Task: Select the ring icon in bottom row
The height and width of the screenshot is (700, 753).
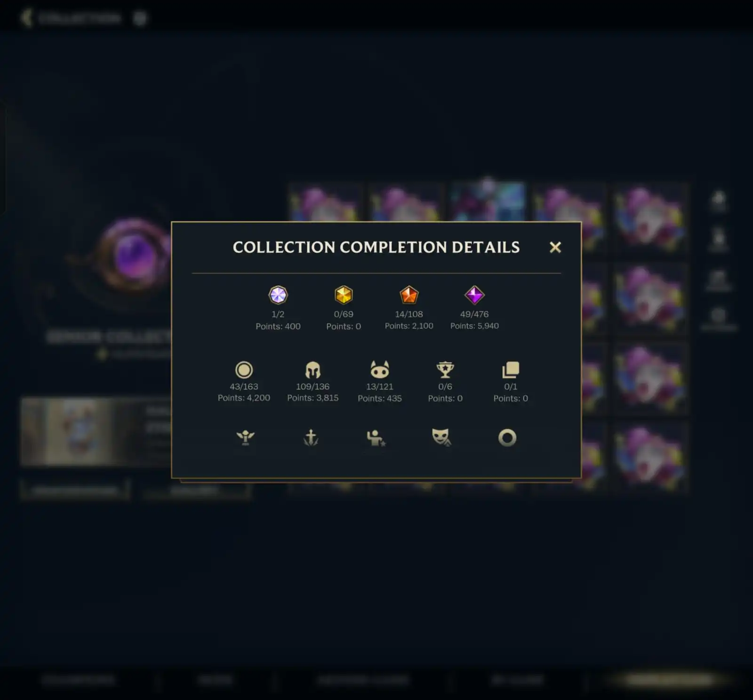Action: [x=507, y=438]
